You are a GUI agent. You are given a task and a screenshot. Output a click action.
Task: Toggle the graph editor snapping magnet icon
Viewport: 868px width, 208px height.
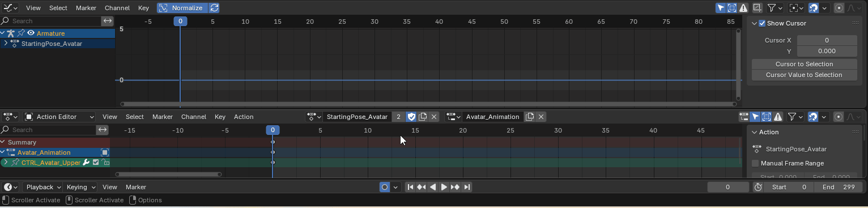(813, 8)
